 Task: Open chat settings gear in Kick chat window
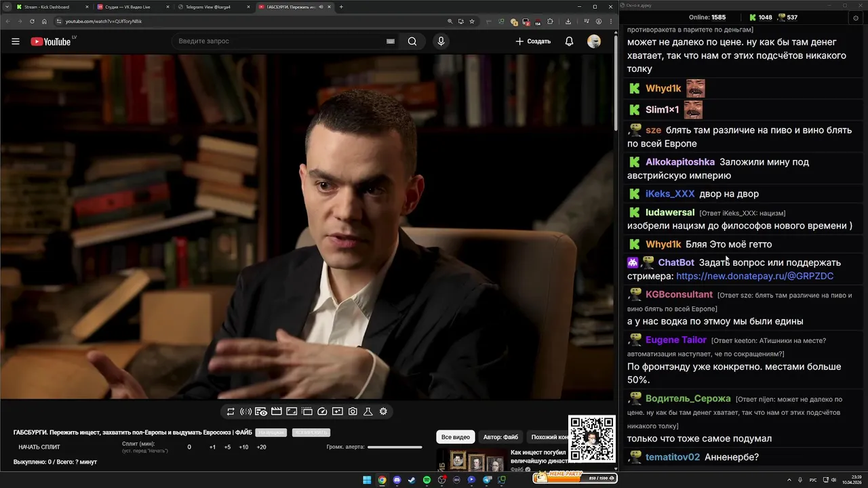(x=855, y=18)
